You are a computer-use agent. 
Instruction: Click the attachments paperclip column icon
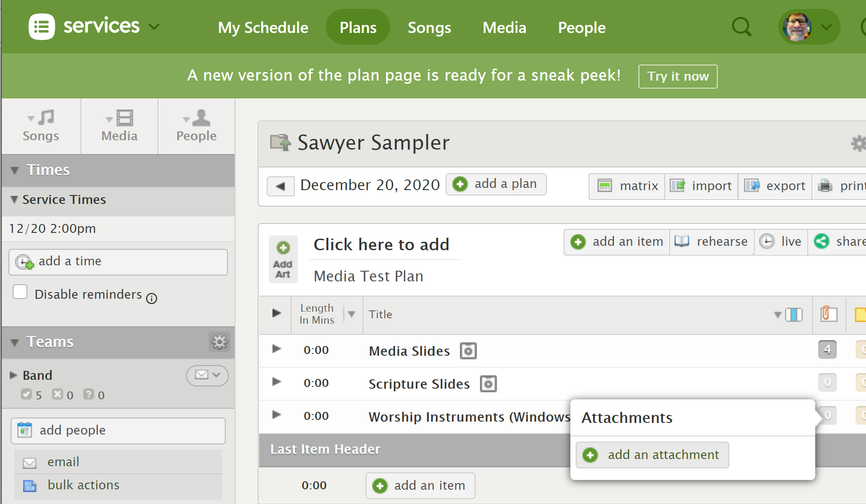(x=829, y=314)
